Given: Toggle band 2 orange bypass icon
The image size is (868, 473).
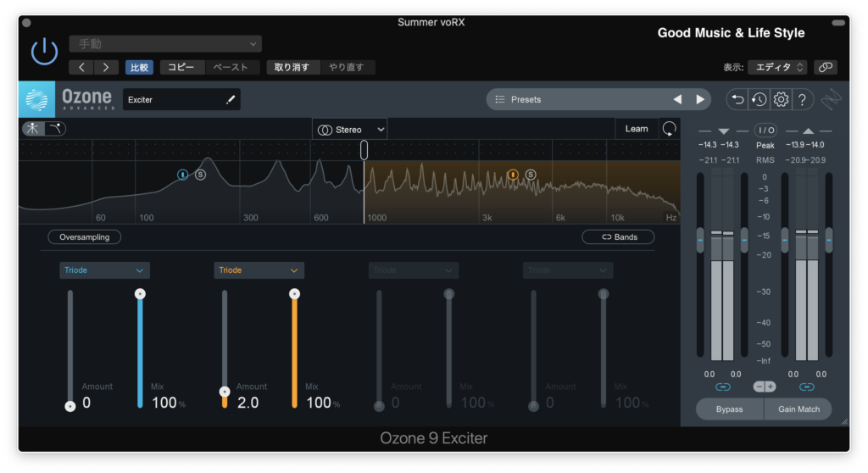Looking at the screenshot, I should [x=513, y=175].
